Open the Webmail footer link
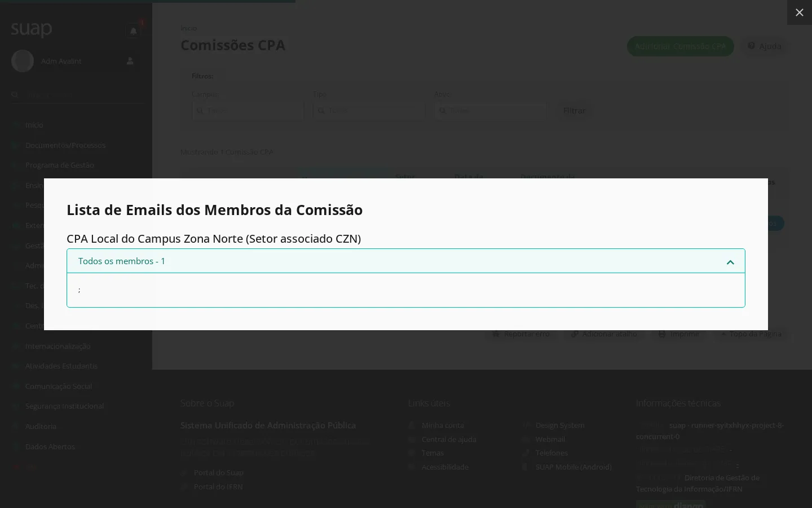 coord(550,439)
